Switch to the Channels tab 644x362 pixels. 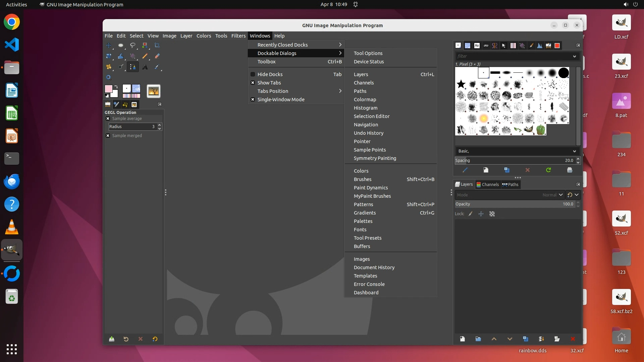coord(488,184)
